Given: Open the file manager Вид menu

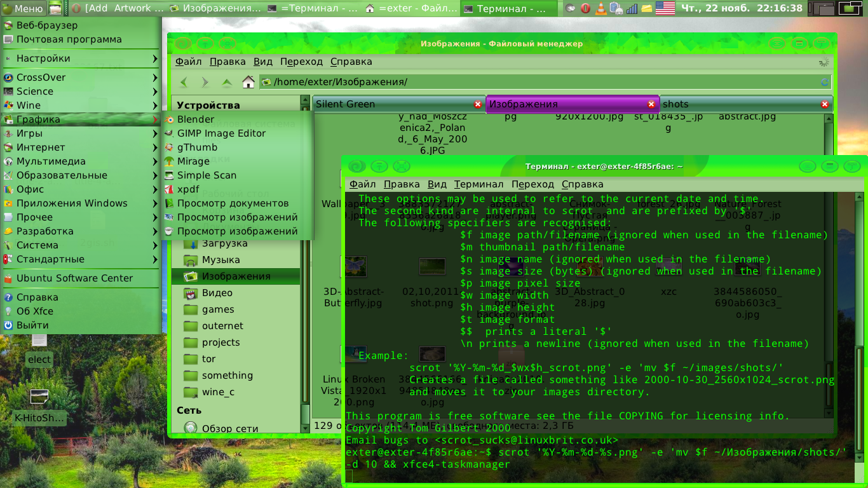Looking at the screenshot, I should (x=263, y=62).
